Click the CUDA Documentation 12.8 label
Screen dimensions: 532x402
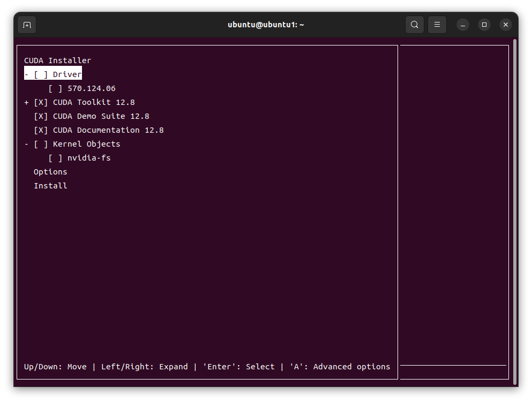click(108, 130)
